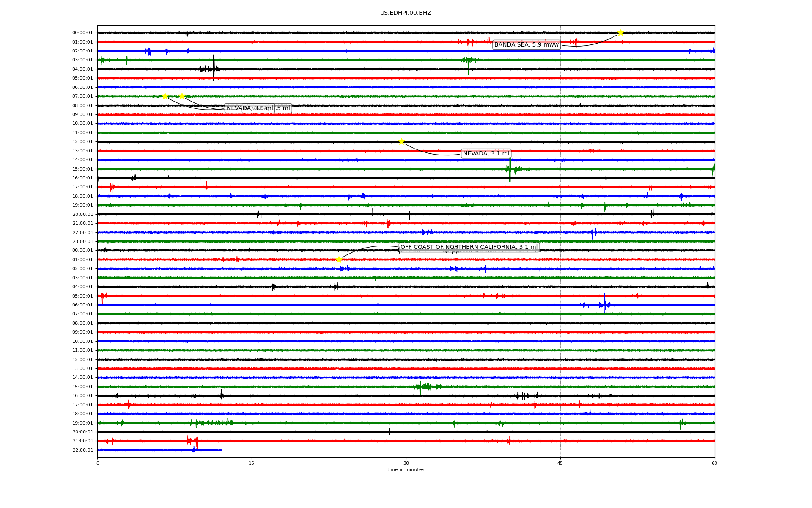This screenshot has width=812, height=508.
Task: Click the leftmost Nevada star on 07:00 trace
Action: (165, 97)
